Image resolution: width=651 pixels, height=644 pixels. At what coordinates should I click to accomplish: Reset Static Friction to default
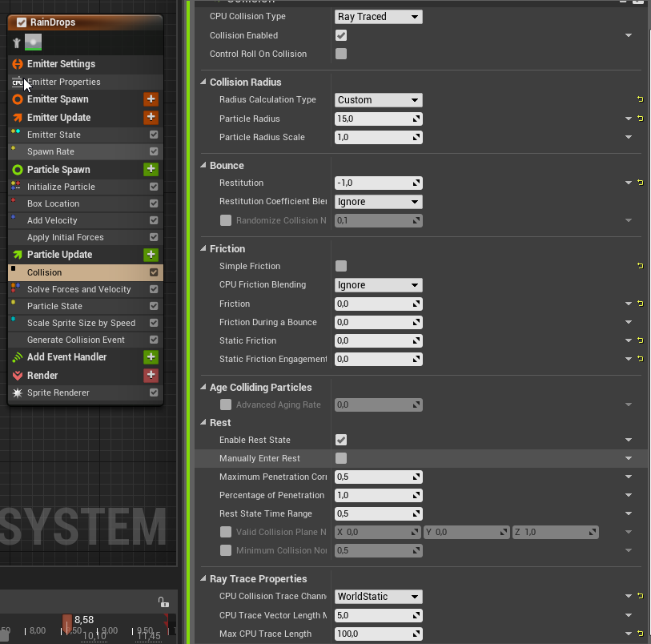click(641, 340)
